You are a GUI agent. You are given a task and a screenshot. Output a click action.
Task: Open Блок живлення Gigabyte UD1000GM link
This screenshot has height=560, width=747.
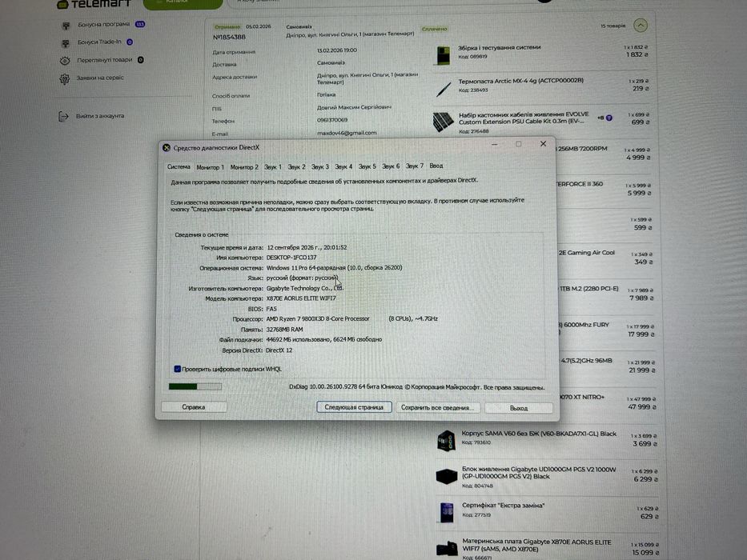539,473
